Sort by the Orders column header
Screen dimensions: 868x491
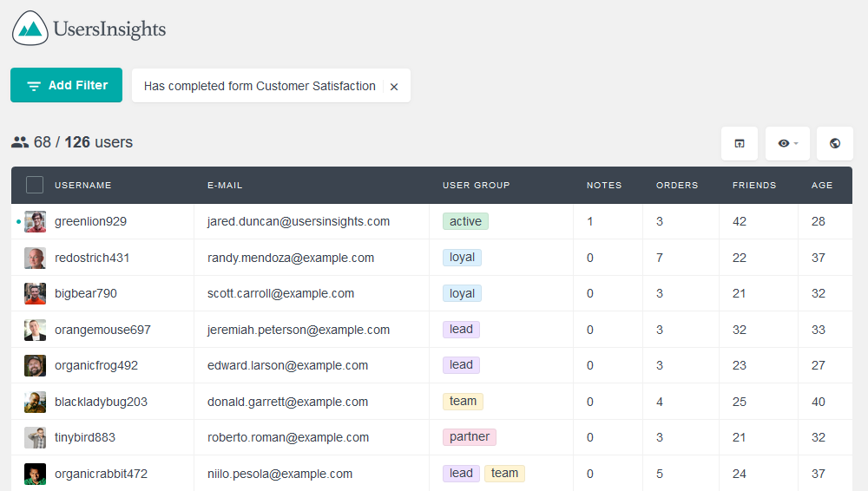tap(677, 185)
